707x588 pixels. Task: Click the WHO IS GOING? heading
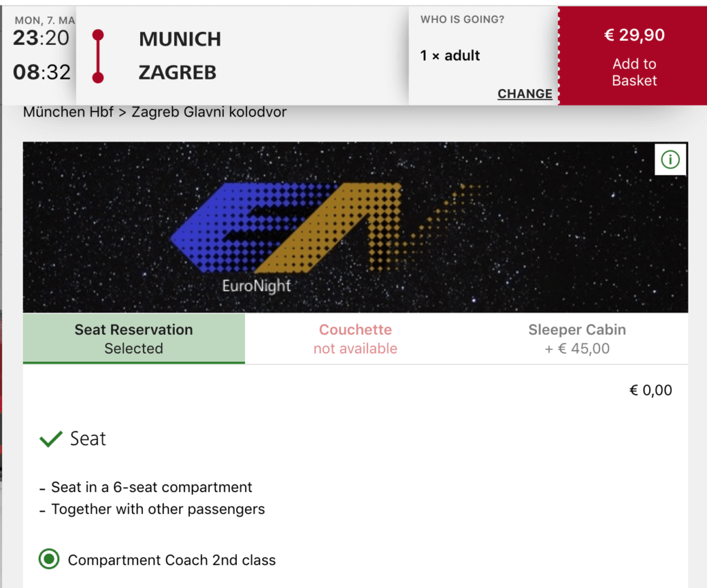(x=462, y=19)
